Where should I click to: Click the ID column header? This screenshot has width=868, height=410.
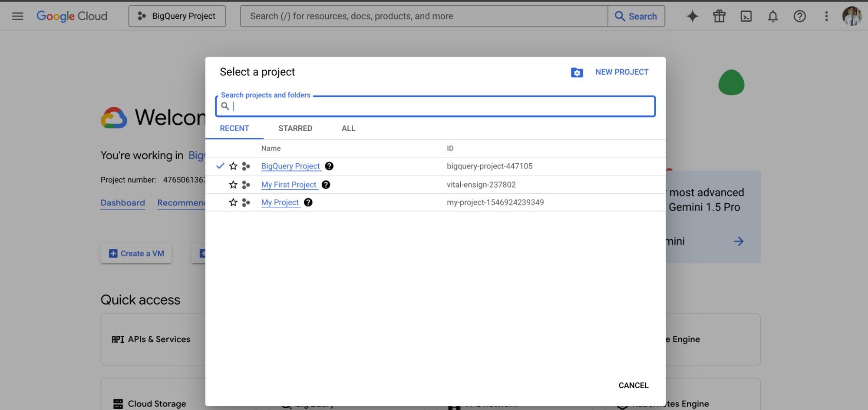click(450, 149)
